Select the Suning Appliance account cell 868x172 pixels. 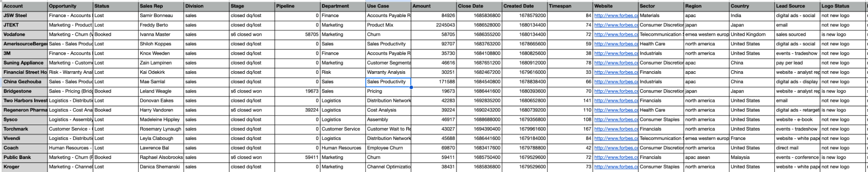(x=24, y=63)
